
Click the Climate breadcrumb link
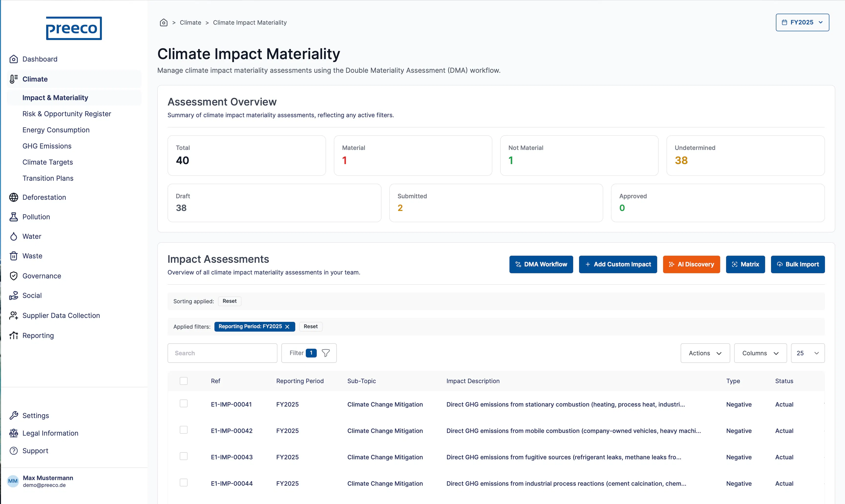pyautogui.click(x=190, y=22)
